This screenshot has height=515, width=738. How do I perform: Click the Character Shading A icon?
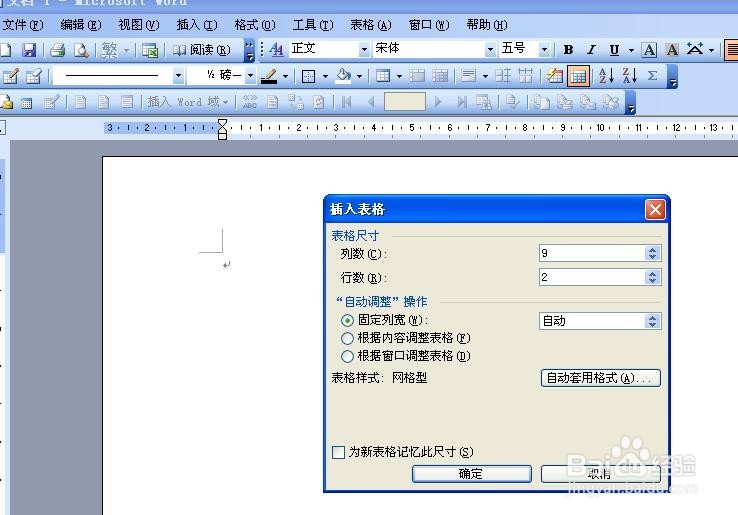[x=672, y=50]
